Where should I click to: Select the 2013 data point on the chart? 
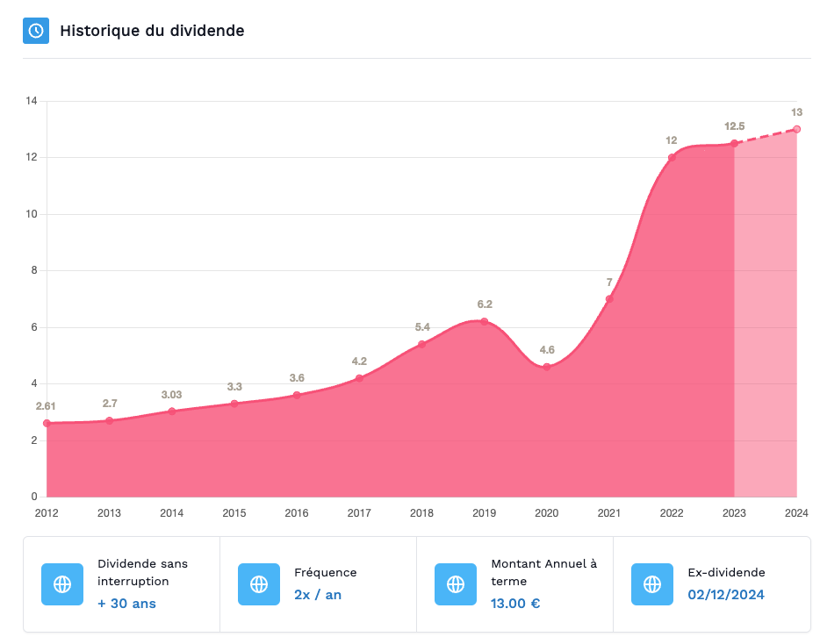pos(109,421)
